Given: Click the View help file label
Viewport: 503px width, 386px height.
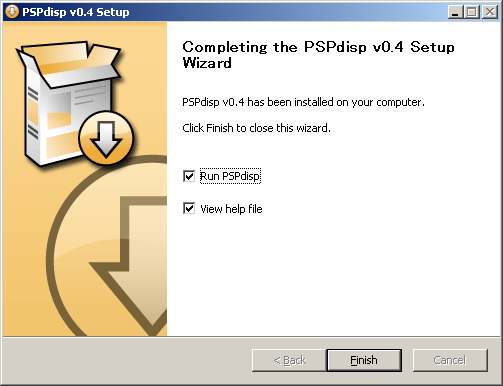Looking at the screenshot, I should [231, 209].
